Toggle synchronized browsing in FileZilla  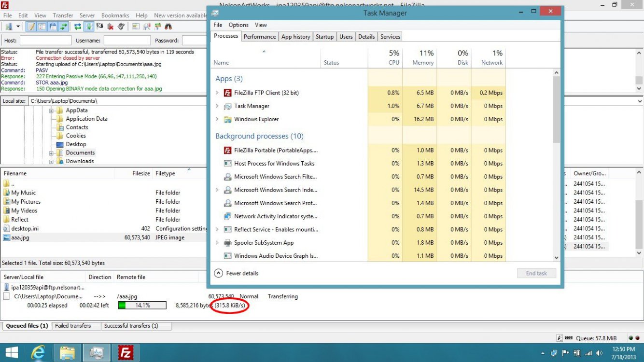[x=157, y=27]
